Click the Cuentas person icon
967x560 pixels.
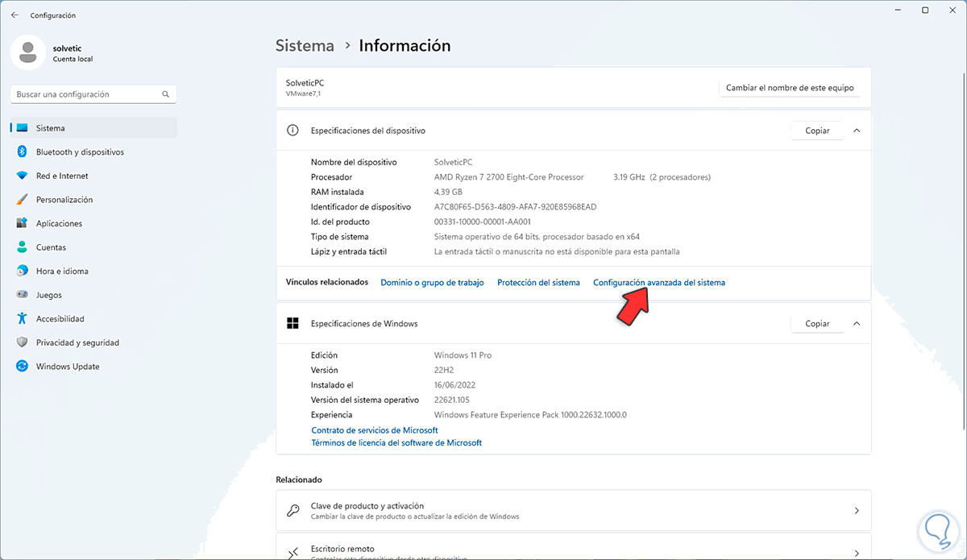click(x=22, y=247)
